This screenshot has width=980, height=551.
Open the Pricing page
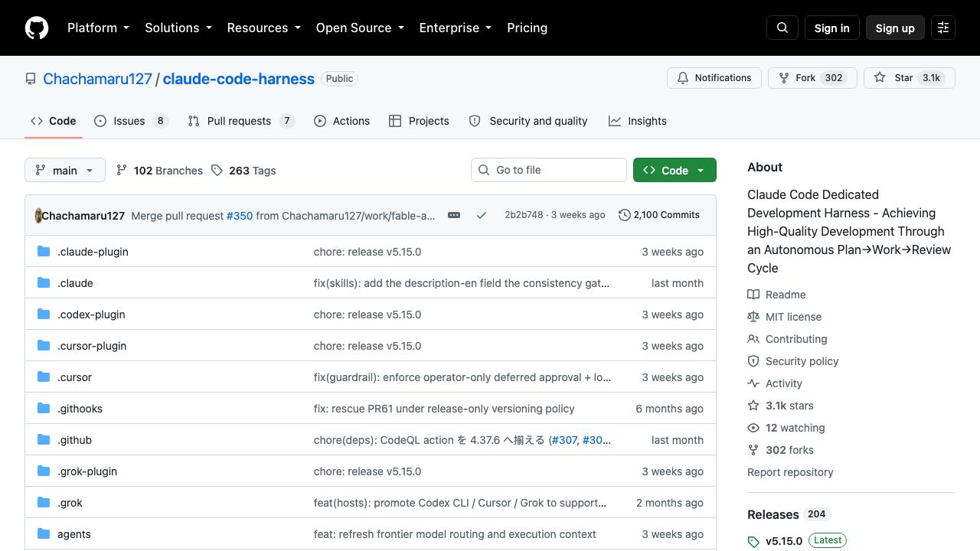pos(527,28)
